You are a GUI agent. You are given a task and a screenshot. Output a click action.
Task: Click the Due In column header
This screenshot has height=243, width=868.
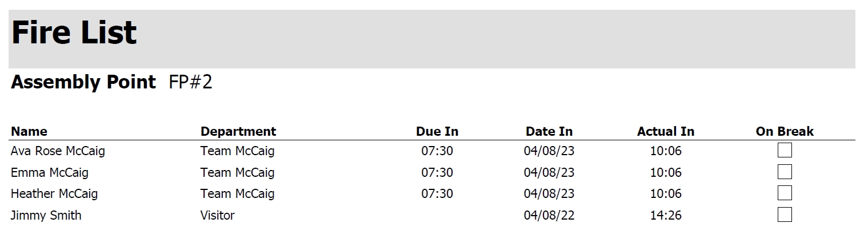click(437, 132)
